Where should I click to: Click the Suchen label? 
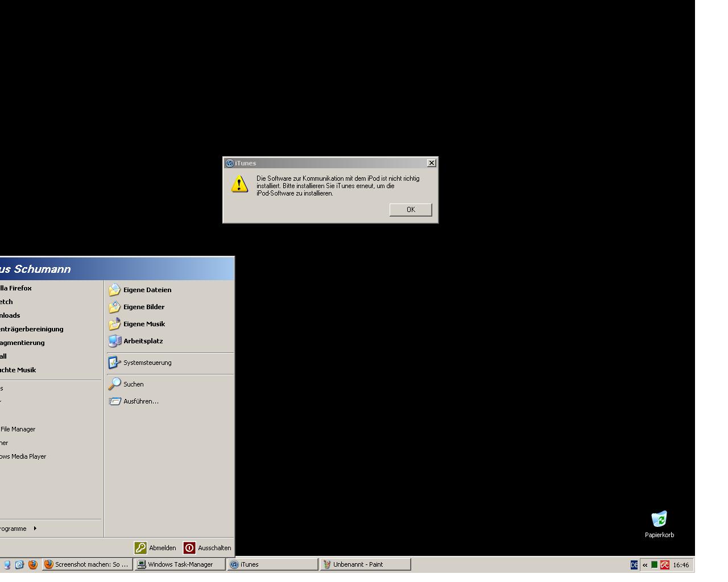pos(133,384)
